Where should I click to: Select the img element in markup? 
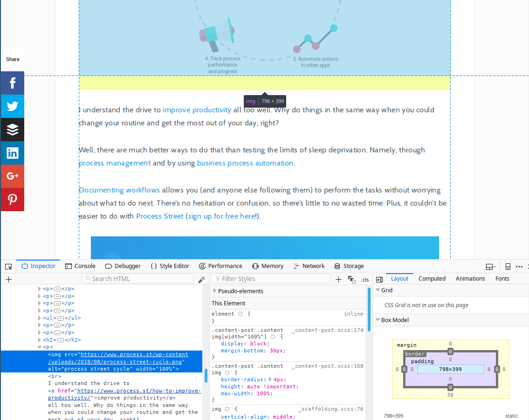102,362
